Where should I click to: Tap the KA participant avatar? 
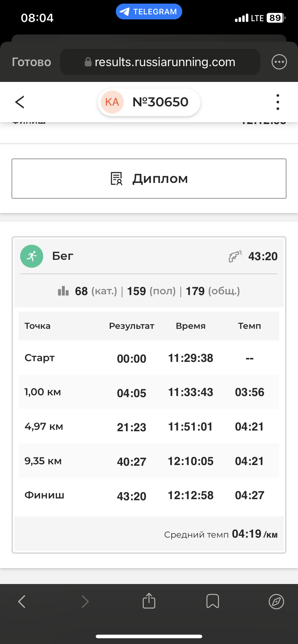coord(112,102)
